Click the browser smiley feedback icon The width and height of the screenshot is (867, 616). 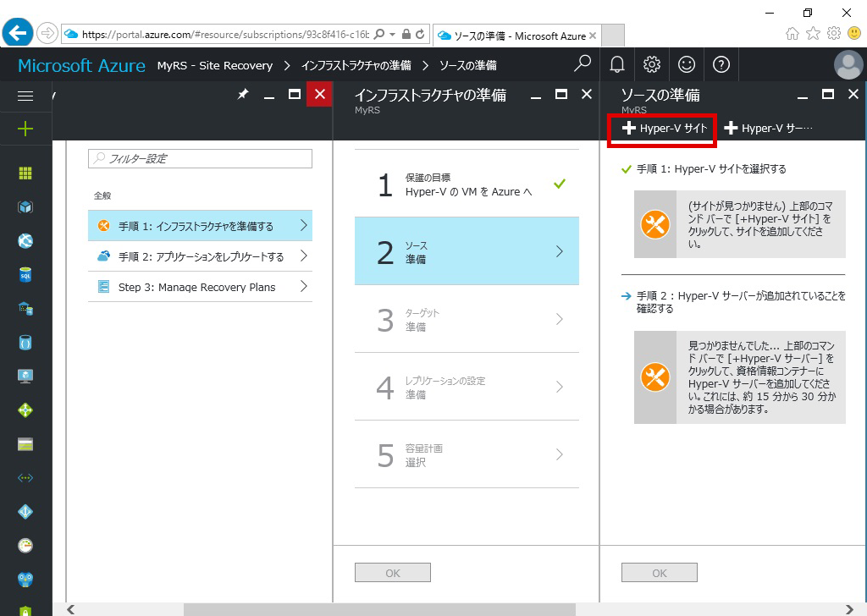[854, 33]
